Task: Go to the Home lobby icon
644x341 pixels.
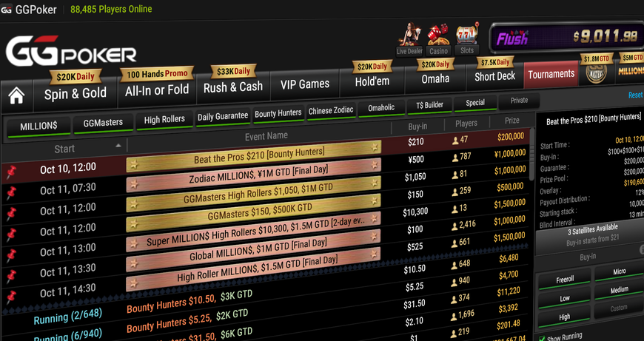Action: pos(16,97)
